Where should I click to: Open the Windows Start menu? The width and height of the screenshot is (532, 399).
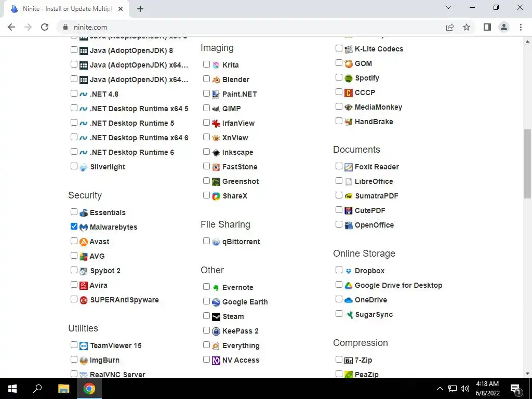pyautogui.click(x=12, y=389)
